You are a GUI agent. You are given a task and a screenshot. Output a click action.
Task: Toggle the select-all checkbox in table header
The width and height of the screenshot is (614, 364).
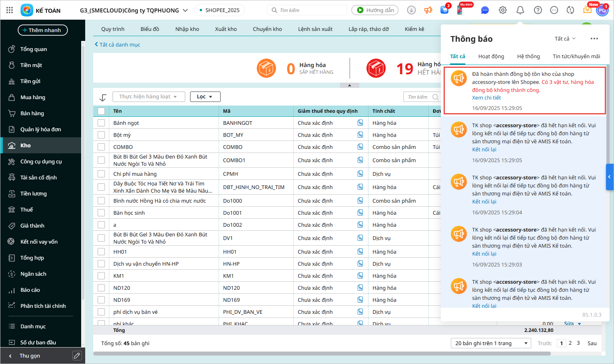101,111
